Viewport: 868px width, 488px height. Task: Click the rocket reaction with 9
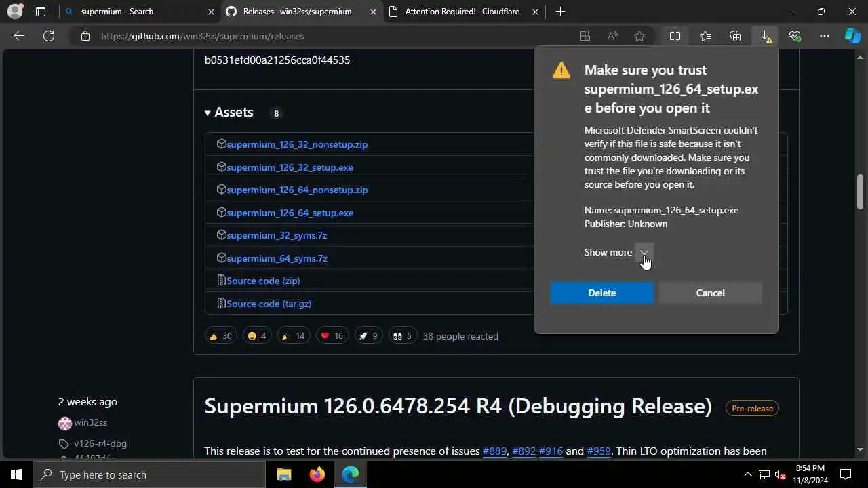point(368,336)
